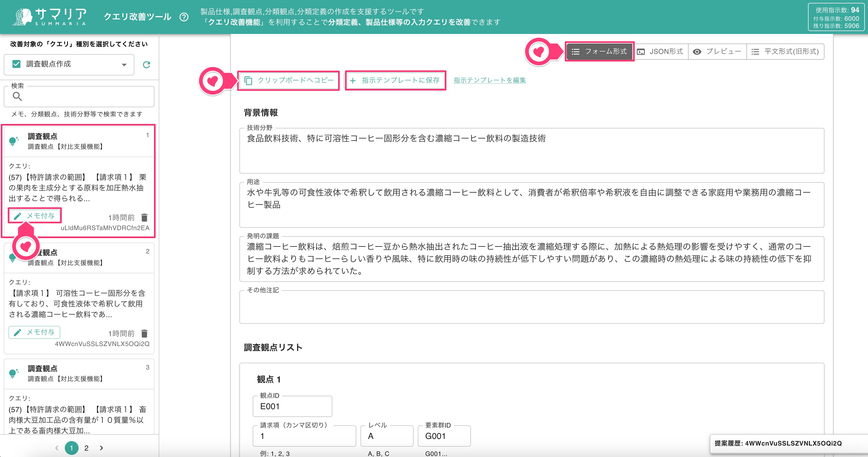Image resolution: width=868 pixels, height=457 pixels.
Task: Switch to 平文形式(旧形式) view
Action: click(785, 51)
